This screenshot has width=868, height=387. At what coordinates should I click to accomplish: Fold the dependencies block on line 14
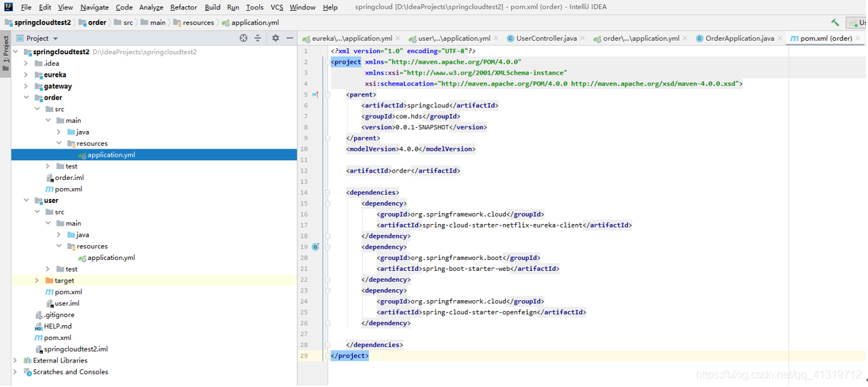click(x=328, y=193)
